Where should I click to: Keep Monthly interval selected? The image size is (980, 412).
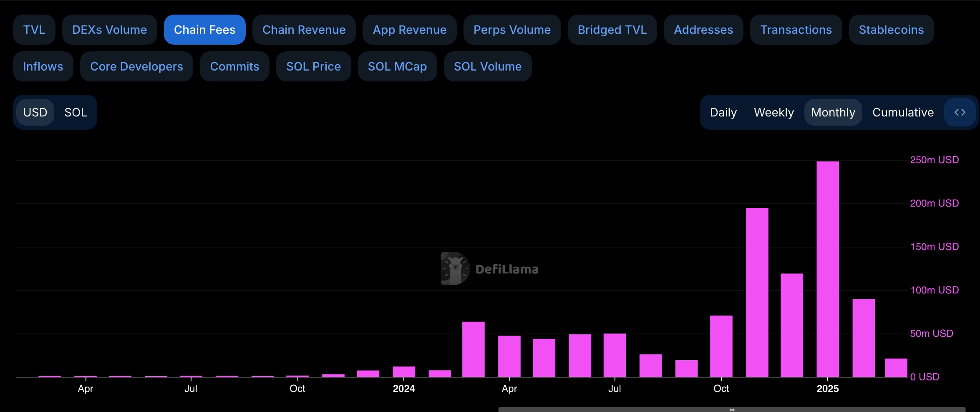833,112
